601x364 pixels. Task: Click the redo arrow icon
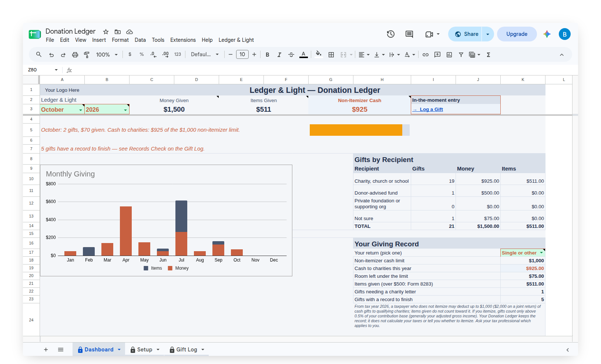[x=63, y=55]
